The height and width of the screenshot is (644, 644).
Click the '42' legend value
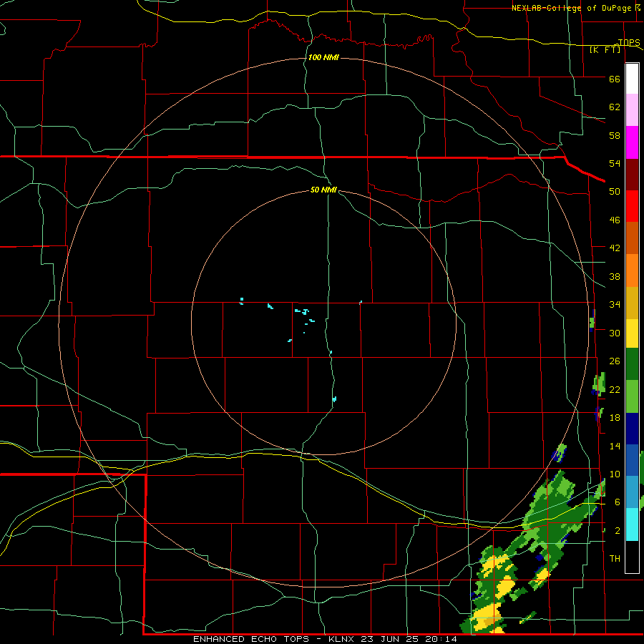[x=615, y=248]
